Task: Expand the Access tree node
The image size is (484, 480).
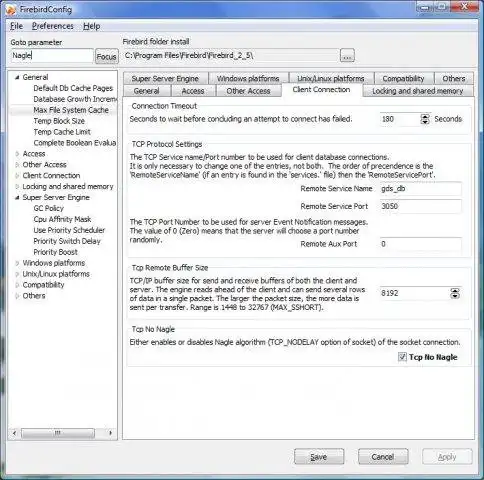Action: pyautogui.click(x=17, y=154)
